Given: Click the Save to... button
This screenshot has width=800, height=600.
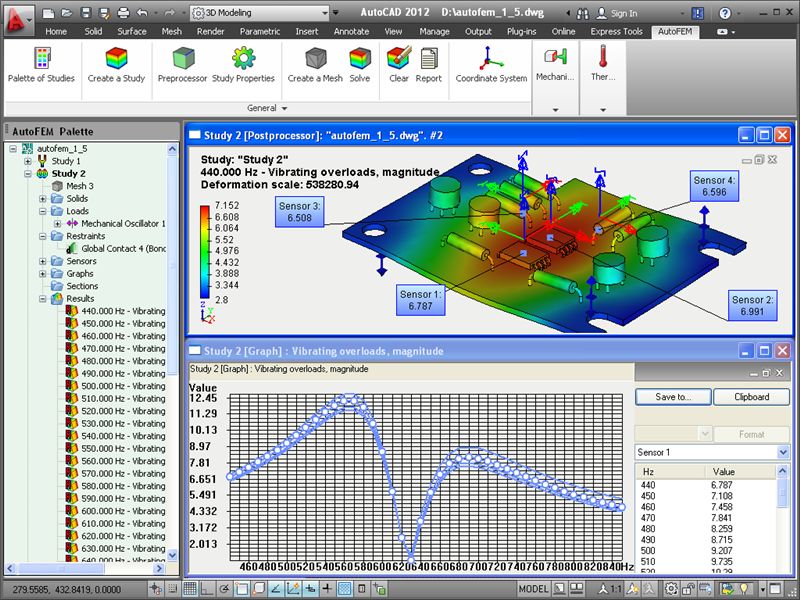Looking at the screenshot, I should pyautogui.click(x=673, y=396).
